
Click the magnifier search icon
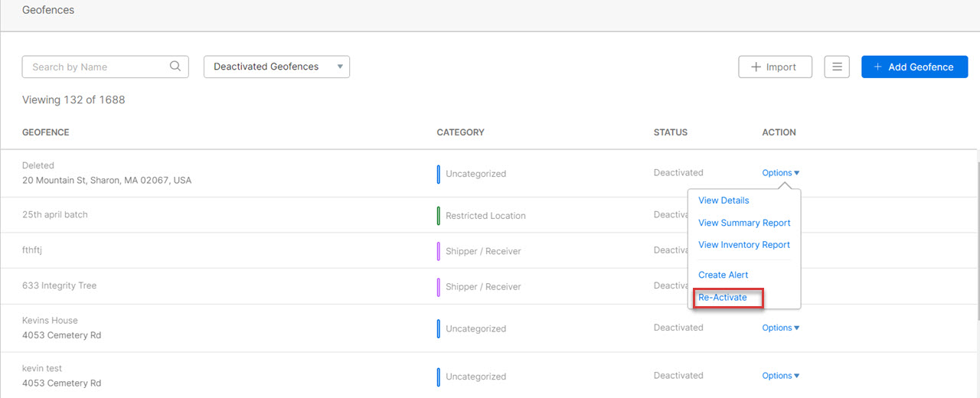point(175,67)
